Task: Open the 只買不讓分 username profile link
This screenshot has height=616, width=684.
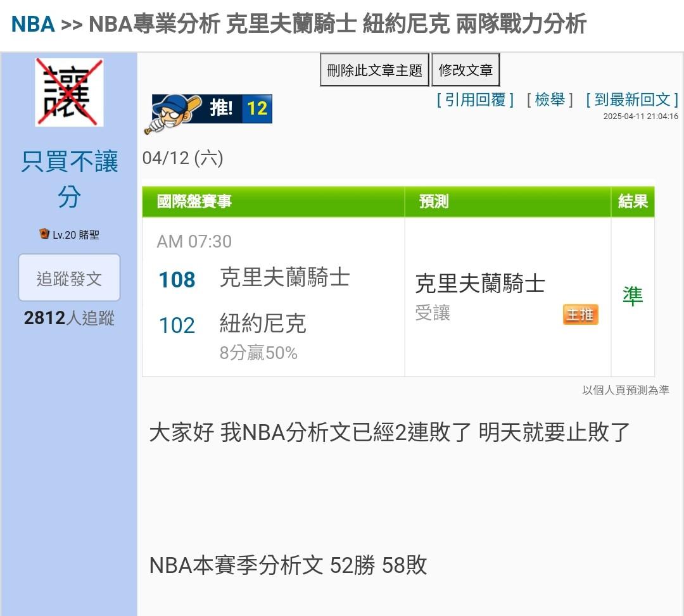Action: click(x=70, y=179)
